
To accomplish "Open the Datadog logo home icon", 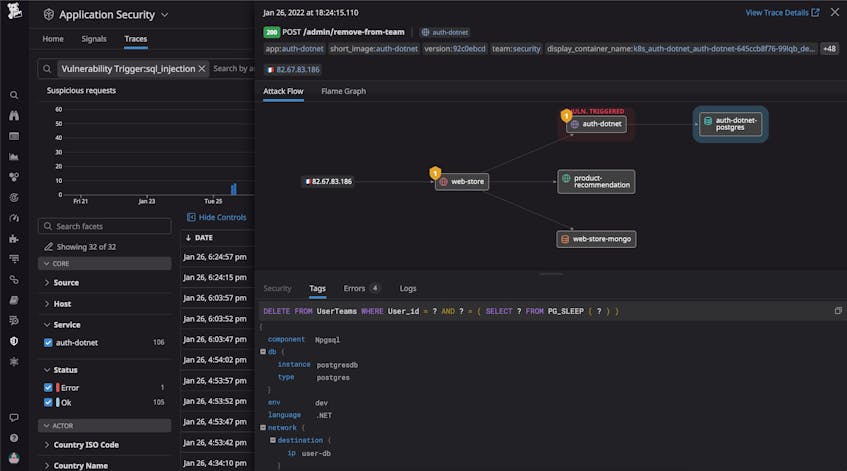I will tap(14, 11).
